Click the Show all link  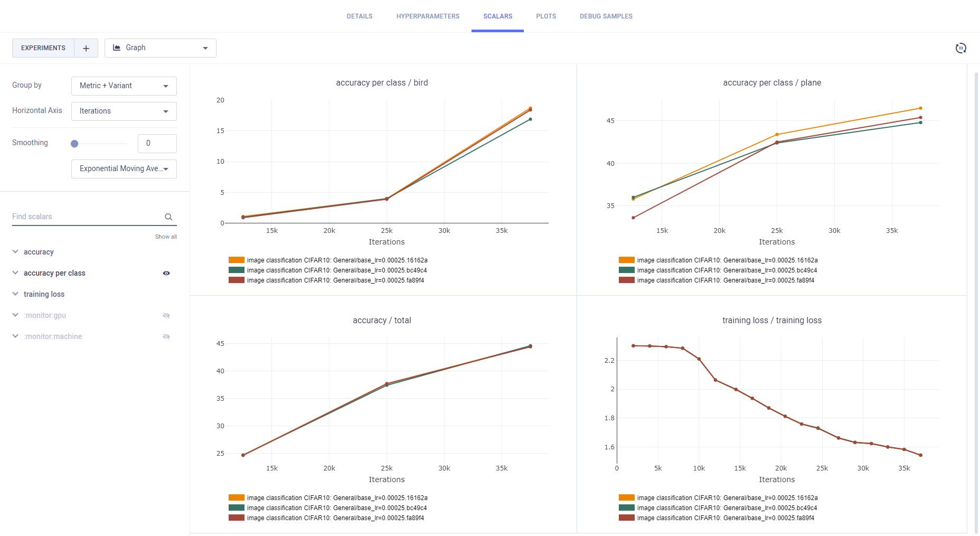click(x=166, y=236)
